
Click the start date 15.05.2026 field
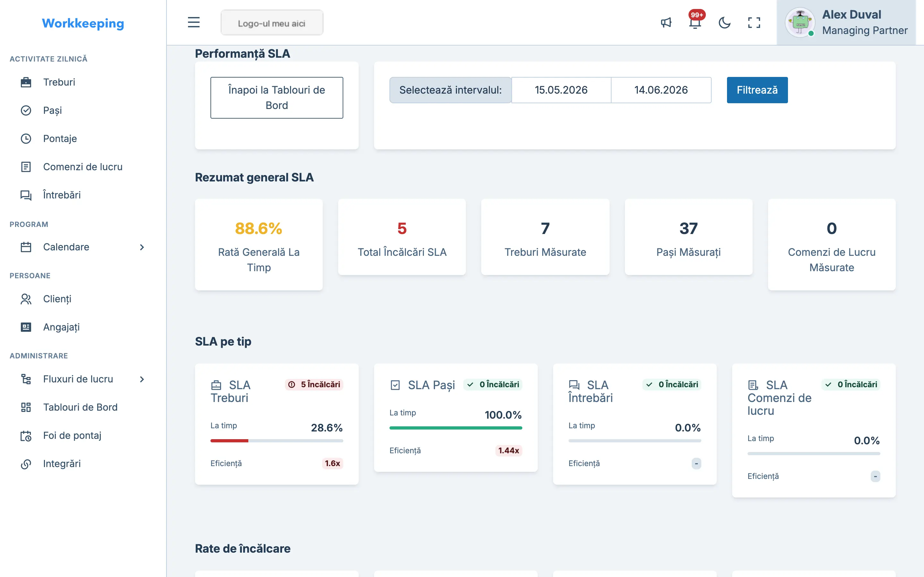point(561,90)
